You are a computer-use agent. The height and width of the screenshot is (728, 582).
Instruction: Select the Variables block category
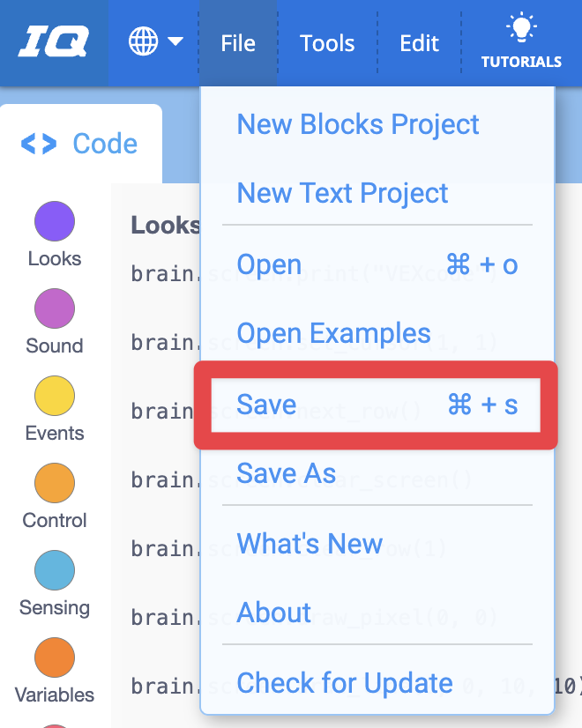click(x=54, y=657)
